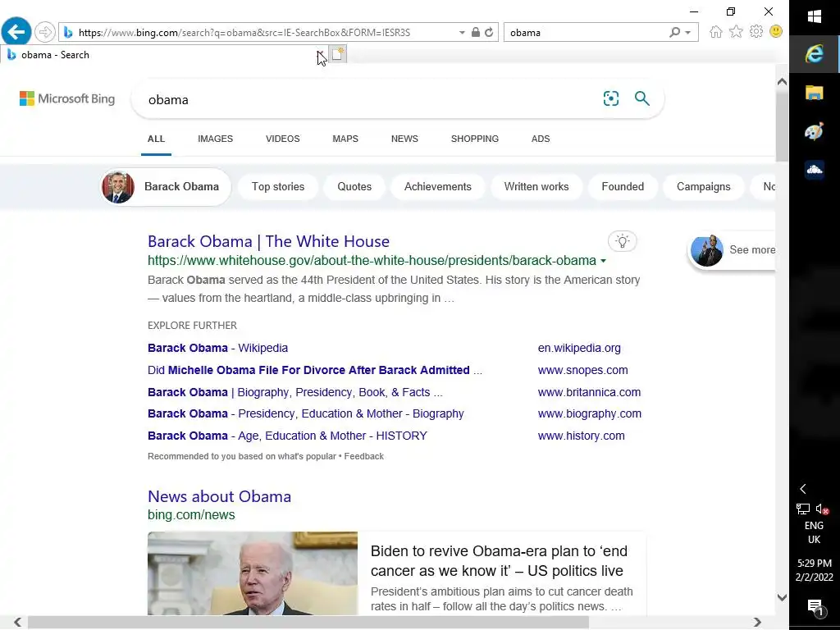Image resolution: width=840 pixels, height=630 pixels.
Task: Open the Barack Obama - Wikipedia link
Action: pos(217,348)
